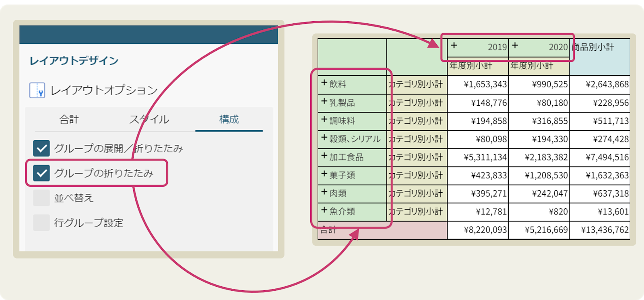Enable グループの展開/折りたたみ checkbox
The image size is (644, 300).
41,148
